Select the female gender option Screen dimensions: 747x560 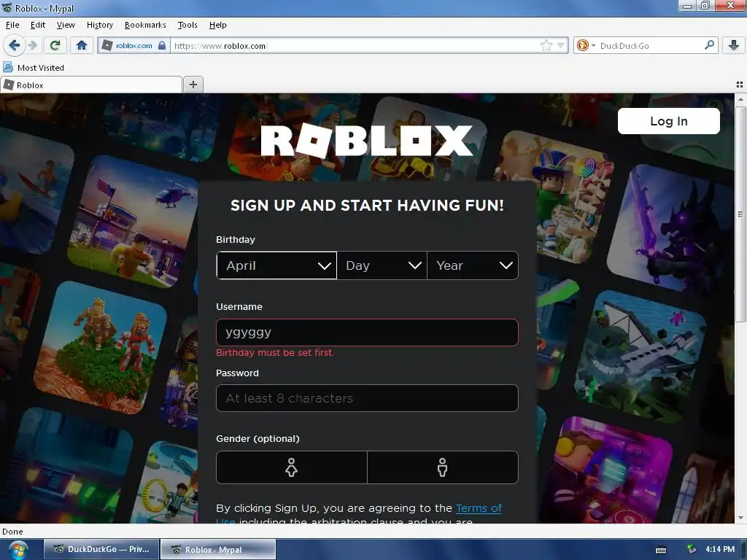(292, 467)
